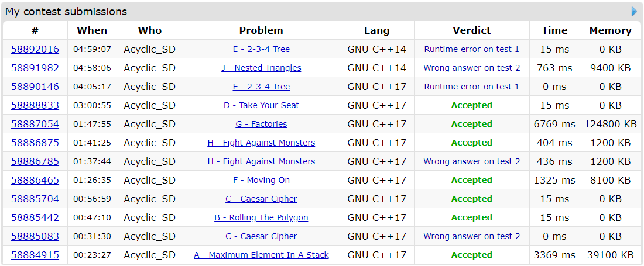644x266 pixels.
Task: Open submission 58891982
Action: [x=35, y=68]
